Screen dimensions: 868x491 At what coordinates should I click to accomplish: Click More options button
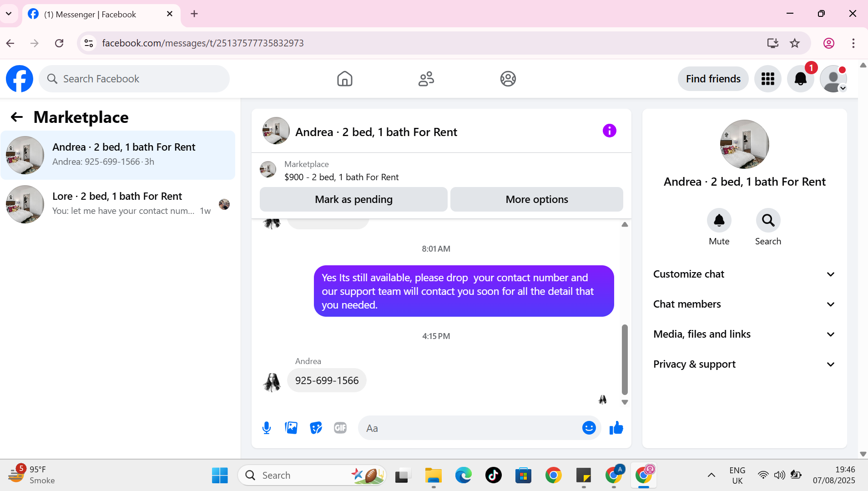coord(537,199)
